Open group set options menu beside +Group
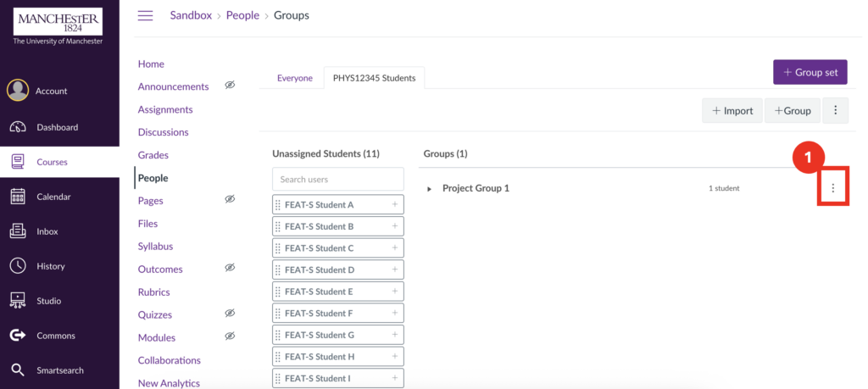Image resolution: width=868 pixels, height=389 pixels. (x=836, y=110)
